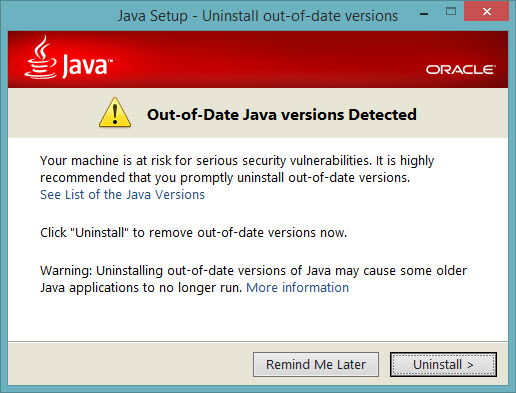Click the Java coffee cup logo

tap(41, 58)
